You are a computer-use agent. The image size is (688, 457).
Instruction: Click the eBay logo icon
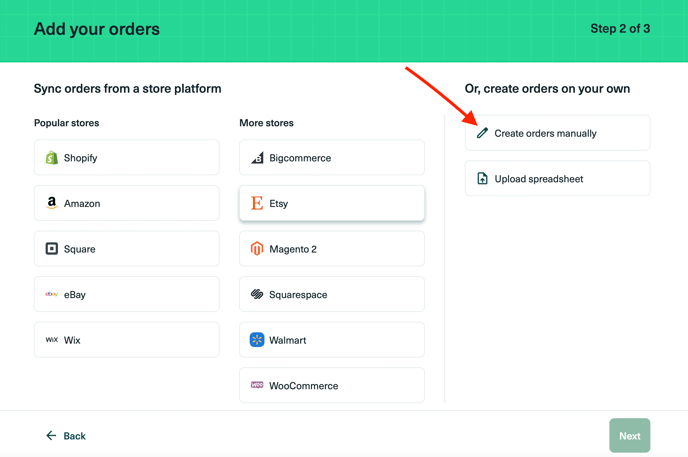point(52,294)
